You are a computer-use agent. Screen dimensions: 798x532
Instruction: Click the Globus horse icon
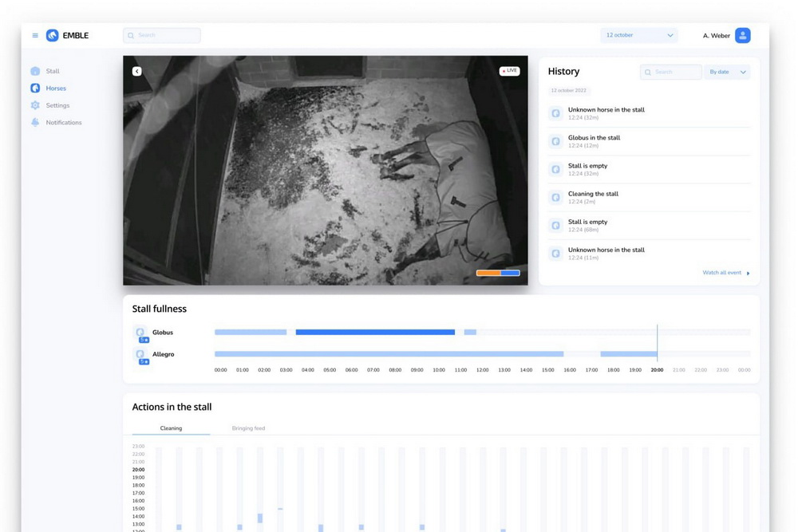(140, 333)
